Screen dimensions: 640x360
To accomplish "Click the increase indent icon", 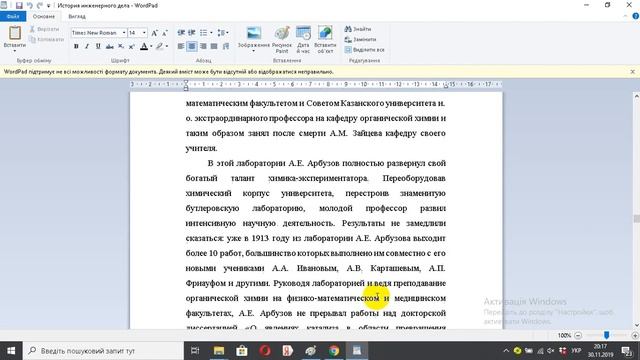I will (x=191, y=33).
